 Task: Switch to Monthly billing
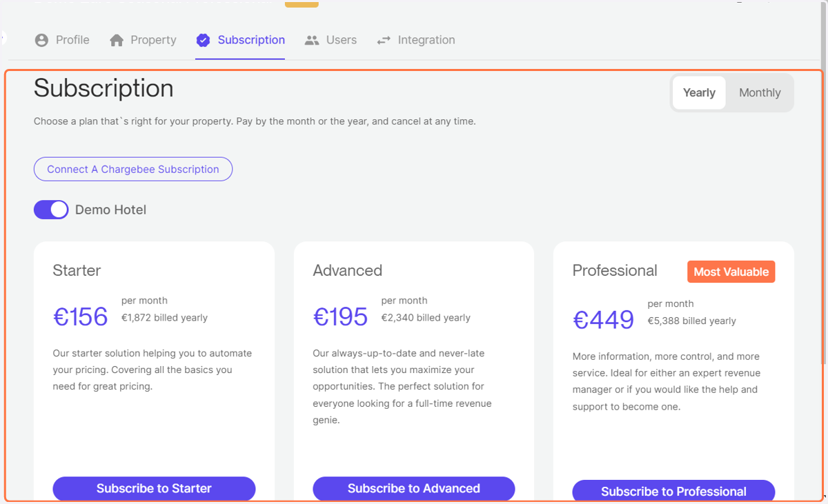760,92
